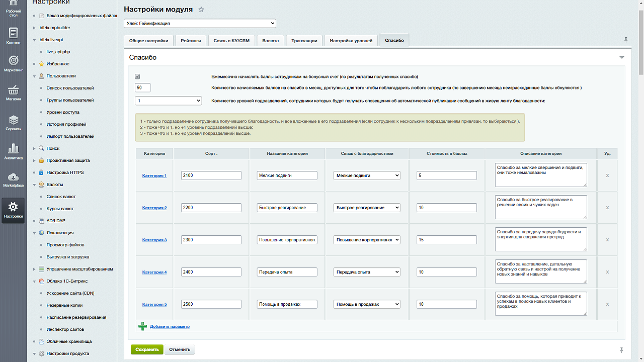Click the Сохранить button
This screenshot has height=362, width=644.
click(x=147, y=349)
